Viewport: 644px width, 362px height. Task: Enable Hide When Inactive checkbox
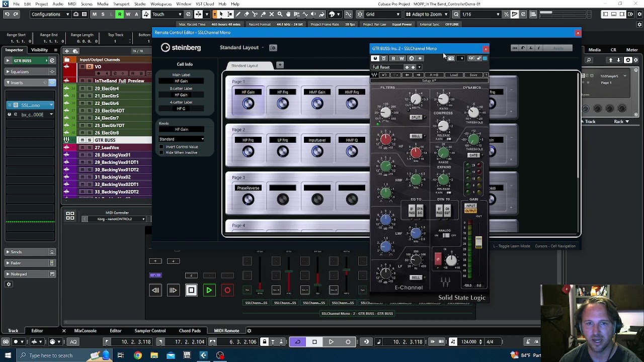pos(162,152)
